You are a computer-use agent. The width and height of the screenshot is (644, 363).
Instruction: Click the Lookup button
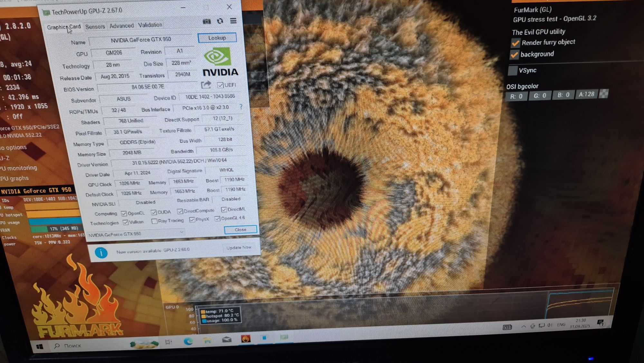pos(217,38)
